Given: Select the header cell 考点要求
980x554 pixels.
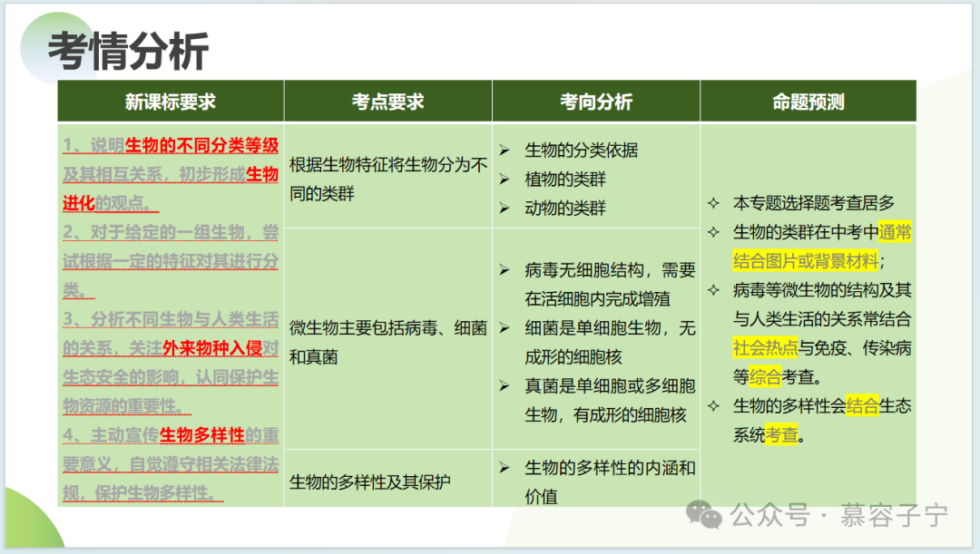Looking at the screenshot, I should click(x=387, y=102).
